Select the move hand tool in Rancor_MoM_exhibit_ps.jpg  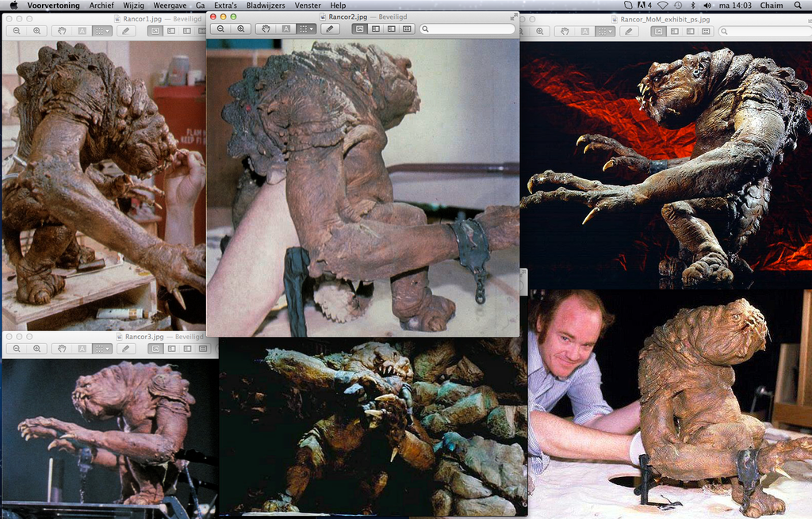[x=565, y=32]
